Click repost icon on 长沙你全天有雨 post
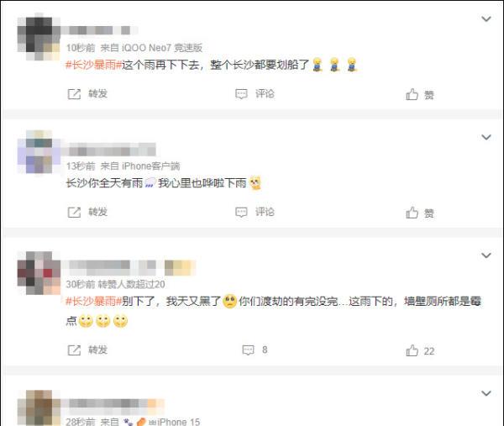The image size is (504, 426). coord(74,213)
